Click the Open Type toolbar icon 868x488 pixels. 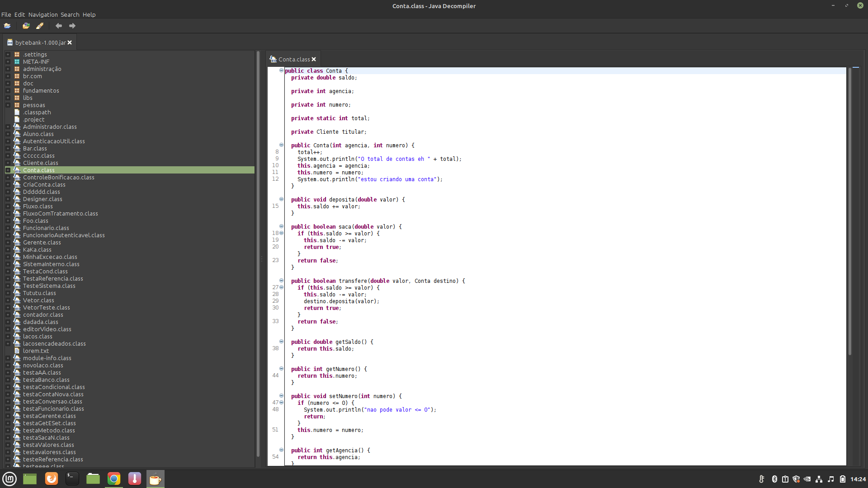[26, 26]
